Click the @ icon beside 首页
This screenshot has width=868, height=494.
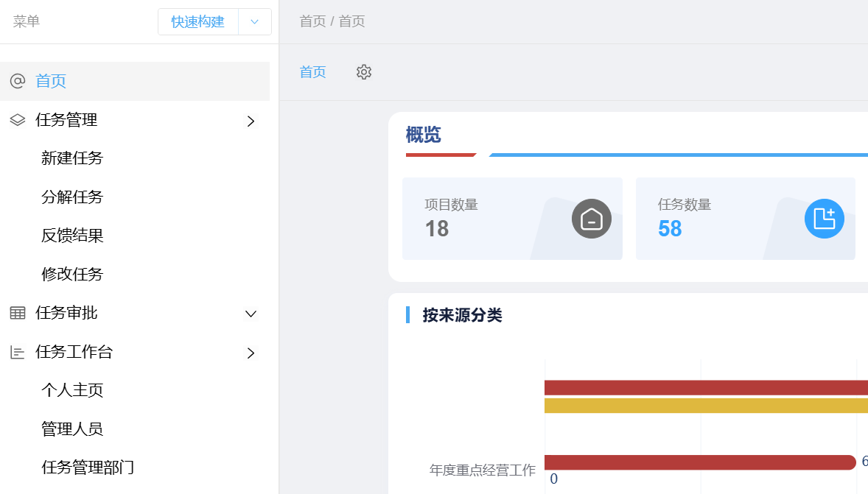pyautogui.click(x=18, y=81)
